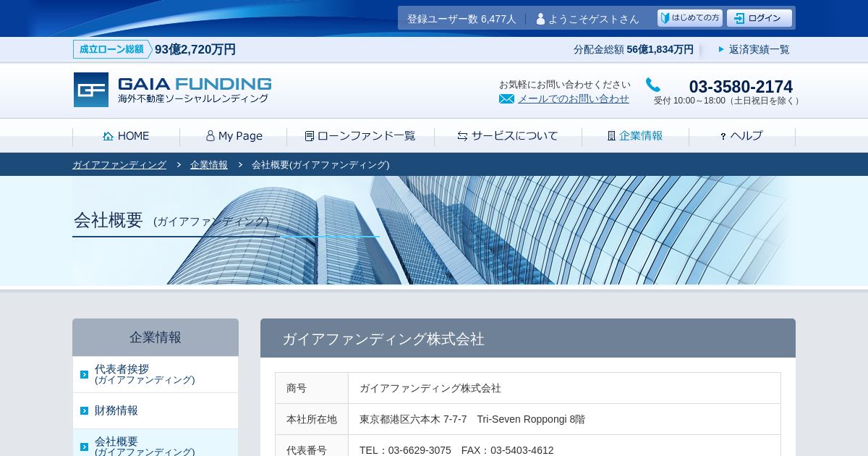The width and height of the screenshot is (868, 456).
Task: Open 財務情報 in sidebar
Action: pos(156,410)
